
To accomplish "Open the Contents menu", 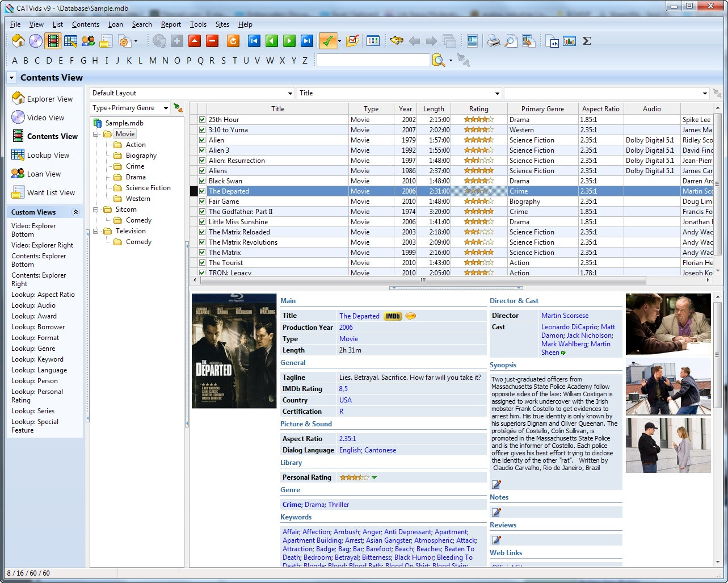I will [x=86, y=24].
